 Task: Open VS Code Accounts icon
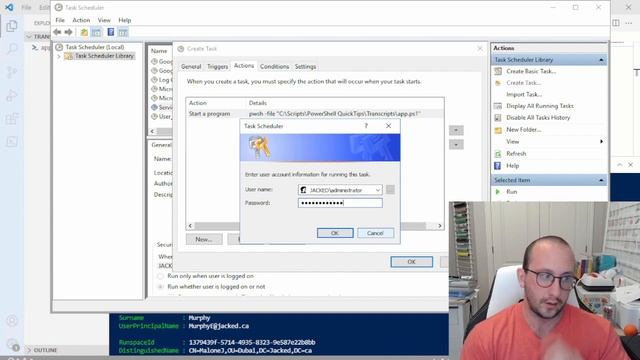pyautogui.click(x=12, y=321)
